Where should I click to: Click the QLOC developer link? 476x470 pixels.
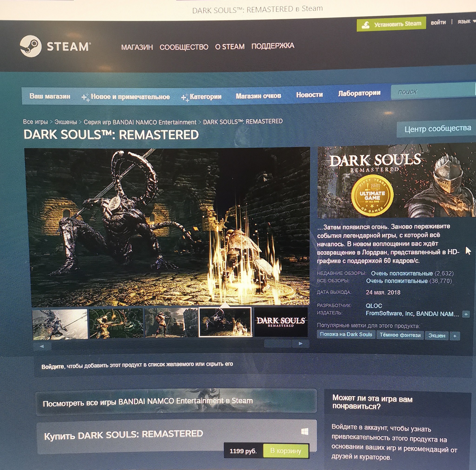[374, 306]
